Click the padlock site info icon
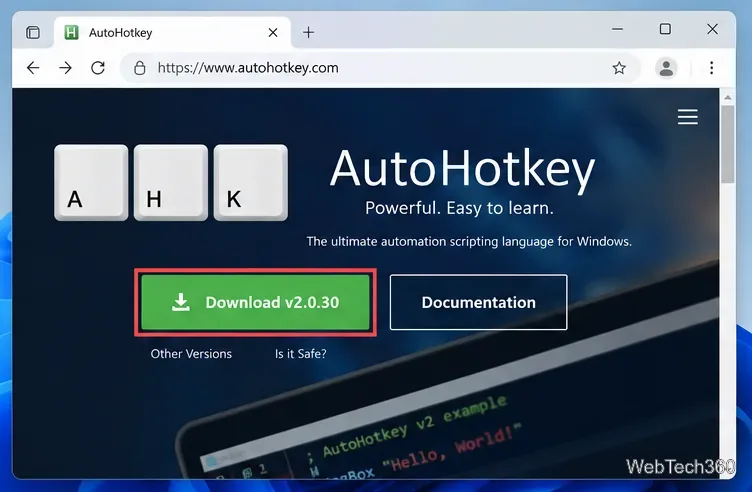The image size is (752, 492). pos(140,68)
